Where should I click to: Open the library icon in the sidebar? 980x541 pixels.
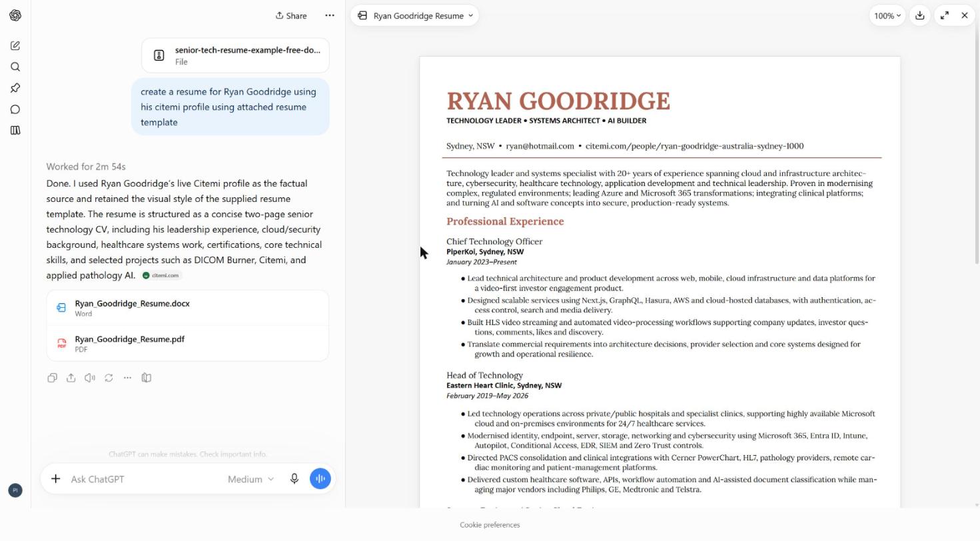coord(15,131)
